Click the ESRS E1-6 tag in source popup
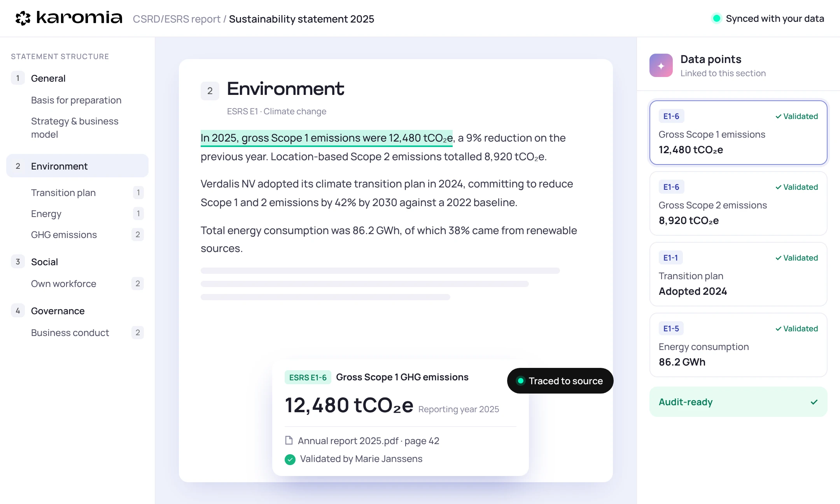The width and height of the screenshot is (840, 504). 308,377
